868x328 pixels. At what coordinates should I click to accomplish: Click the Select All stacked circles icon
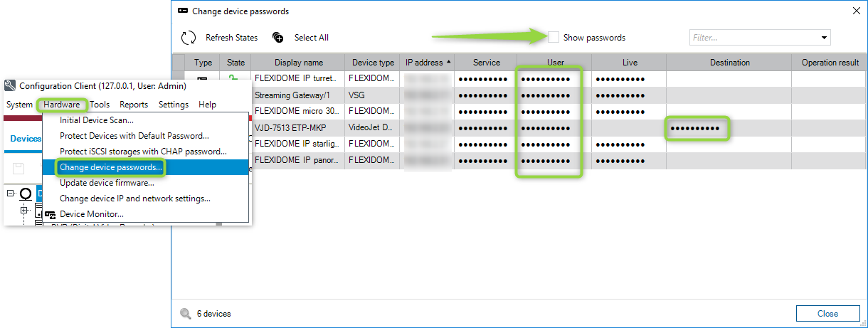[278, 38]
